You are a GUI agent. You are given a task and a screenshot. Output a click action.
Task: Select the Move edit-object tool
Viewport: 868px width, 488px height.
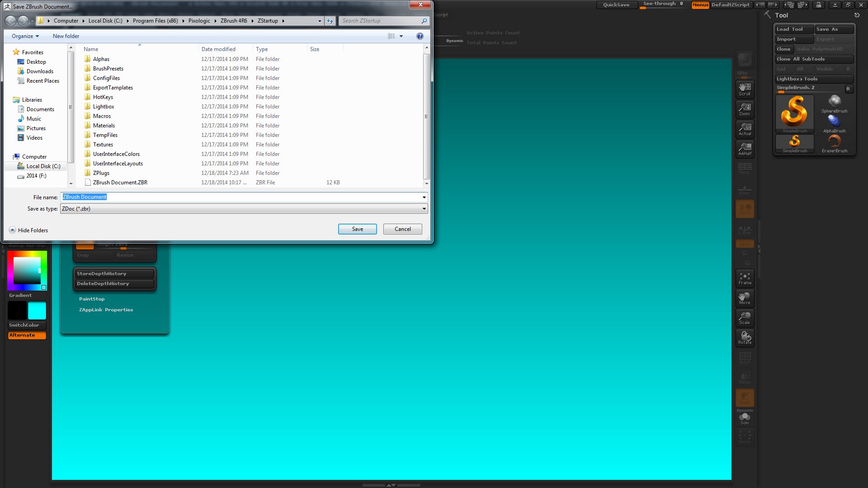(x=745, y=298)
